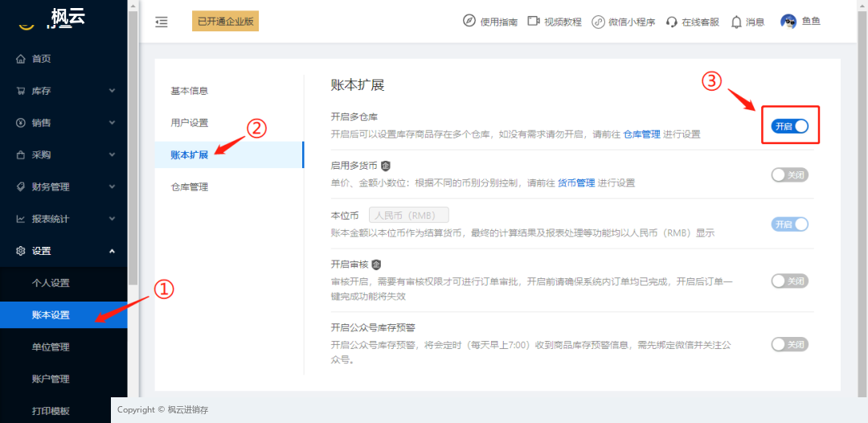This screenshot has height=423, width=868.
Task: Click the bell icon beside 消息
Action: 736,22
